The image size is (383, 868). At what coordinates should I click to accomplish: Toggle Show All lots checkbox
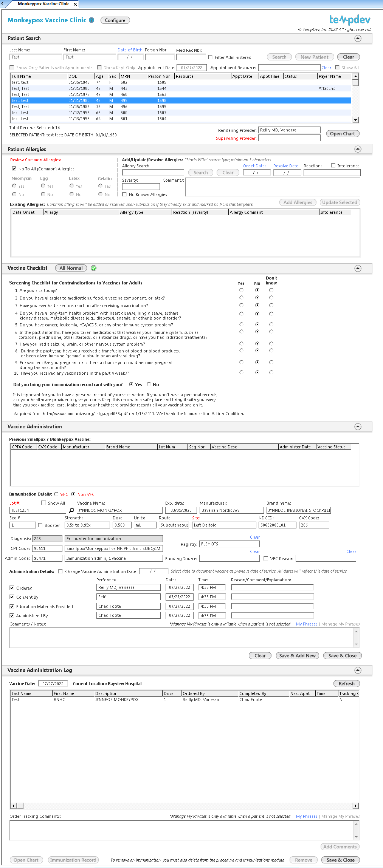(x=44, y=503)
